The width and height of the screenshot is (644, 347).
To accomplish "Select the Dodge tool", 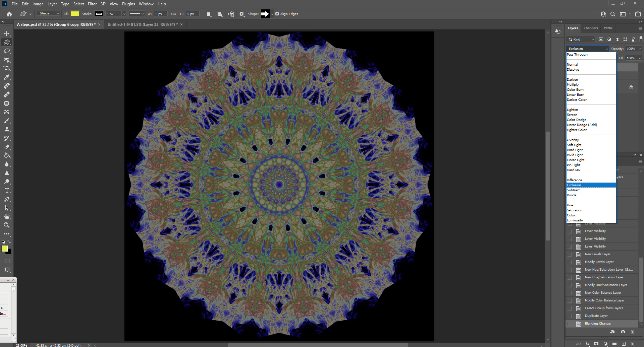I will [7, 182].
